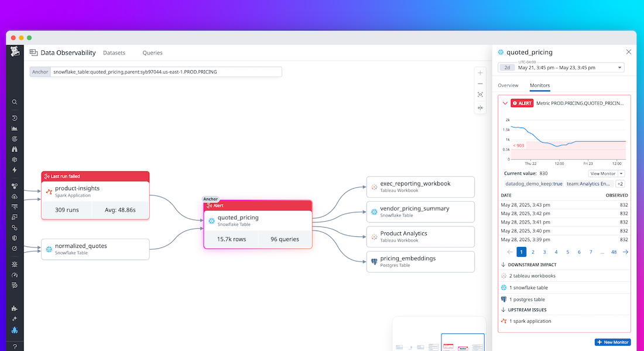Open the time range dropdown arrow
This screenshot has height=351, width=644.
coord(620,68)
